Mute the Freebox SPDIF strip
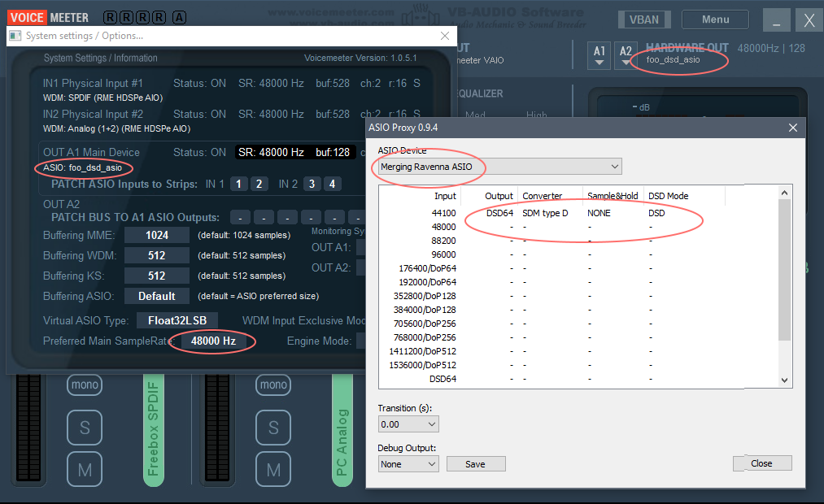The height and width of the screenshot is (504, 824). [x=85, y=469]
